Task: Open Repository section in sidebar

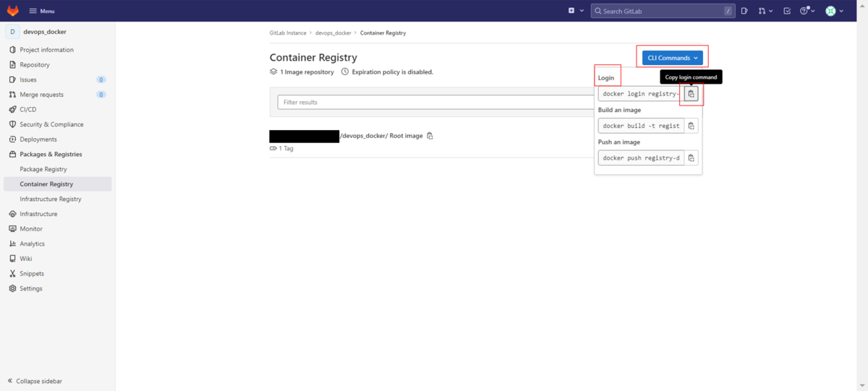Action: coord(35,65)
